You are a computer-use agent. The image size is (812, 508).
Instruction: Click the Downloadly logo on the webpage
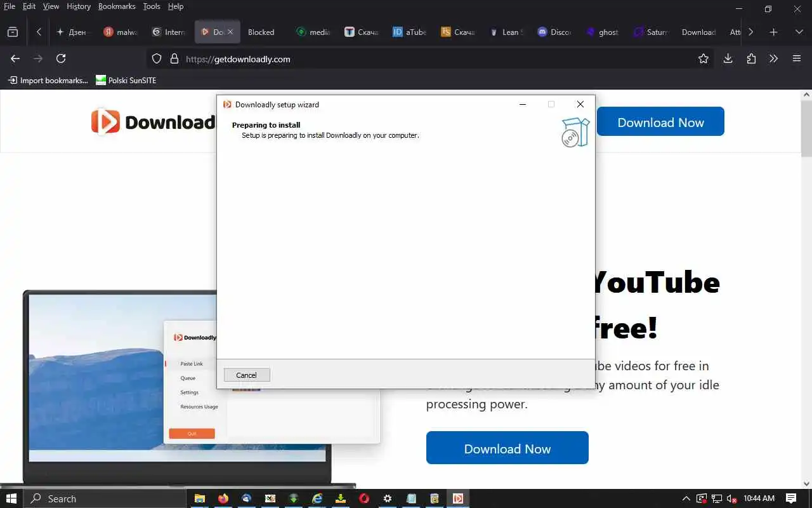click(x=153, y=122)
